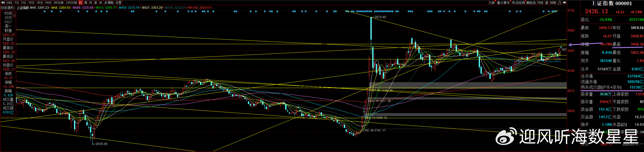
Task: Click the 现手 381640 value
Action: (x=605, y=61)
